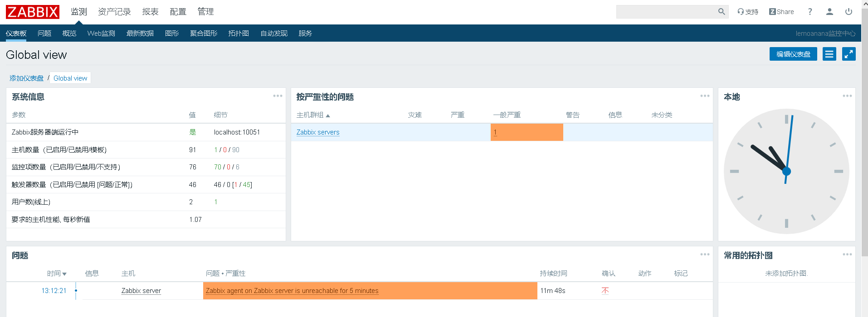Click the duration 11m 48s cell
This screenshot has height=317, width=868.
coord(553,291)
